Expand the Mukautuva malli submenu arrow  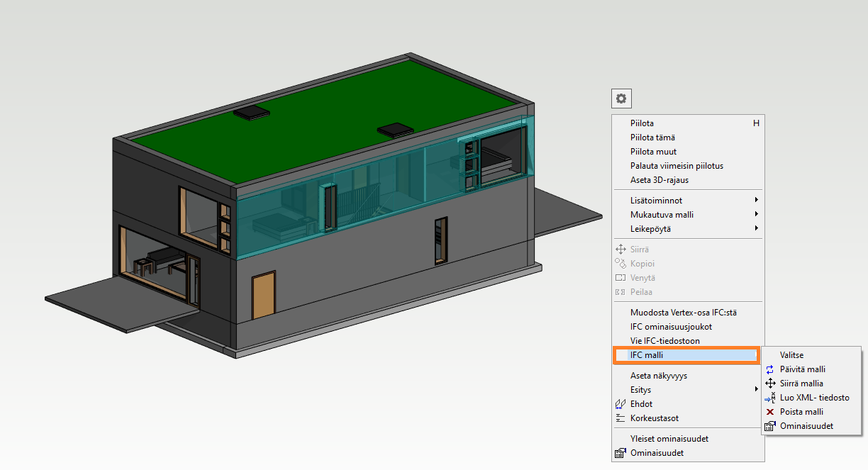(x=757, y=215)
